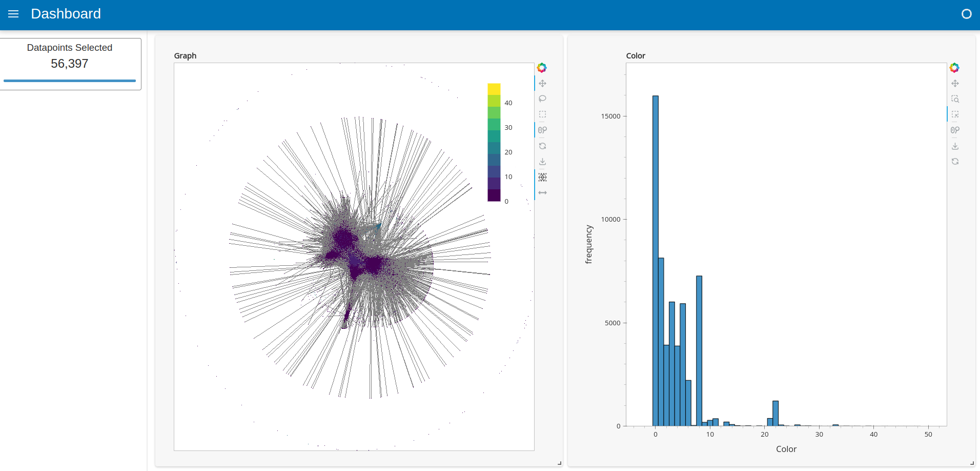
Task: Toggle Wheel Zoom tool on Graph plot
Action: click(542, 130)
